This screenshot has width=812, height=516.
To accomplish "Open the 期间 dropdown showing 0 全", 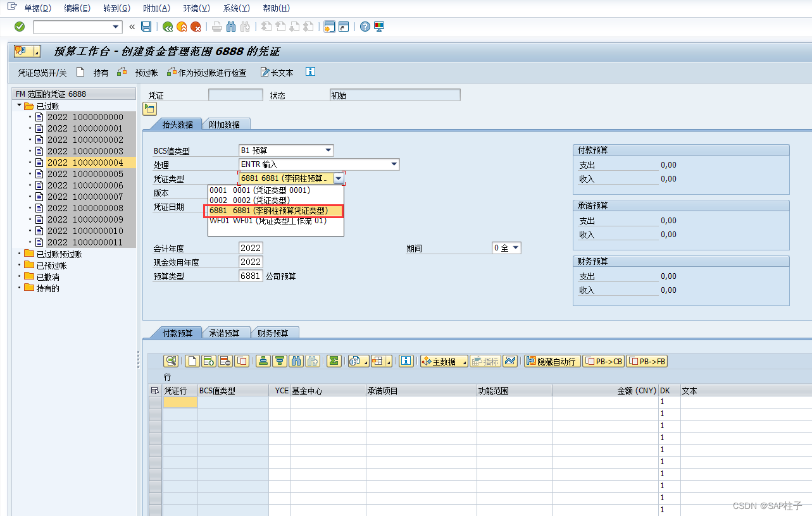I will [515, 248].
